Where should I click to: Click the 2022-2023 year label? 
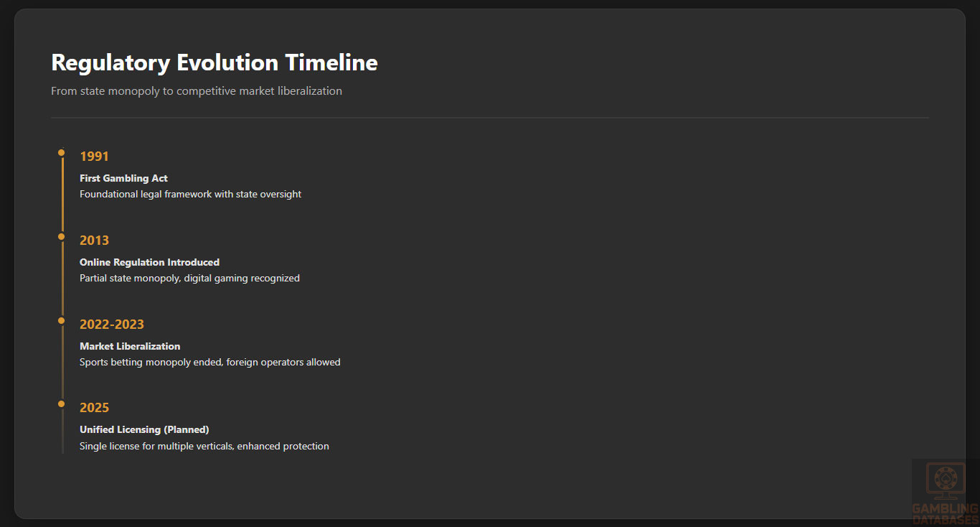coord(112,325)
